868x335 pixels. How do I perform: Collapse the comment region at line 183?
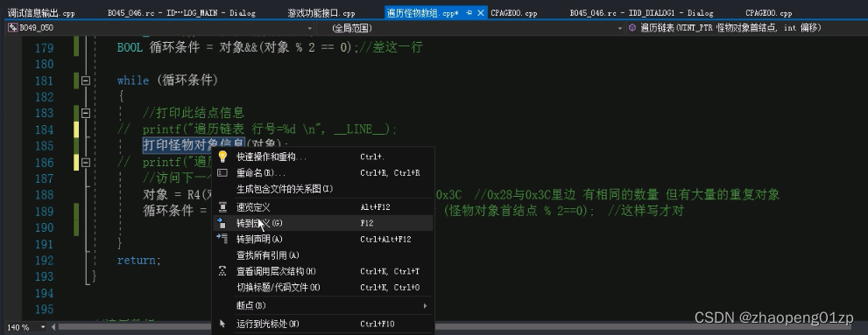[x=86, y=113]
